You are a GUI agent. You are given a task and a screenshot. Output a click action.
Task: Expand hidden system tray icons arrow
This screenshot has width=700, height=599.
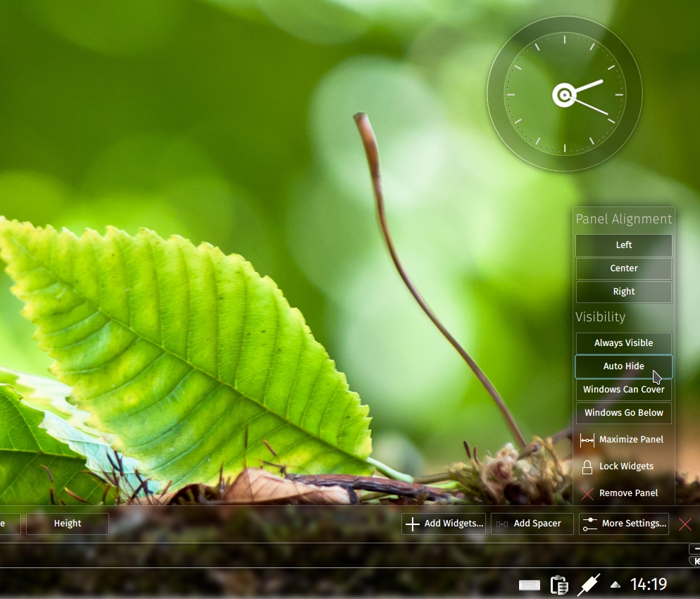[615, 585]
